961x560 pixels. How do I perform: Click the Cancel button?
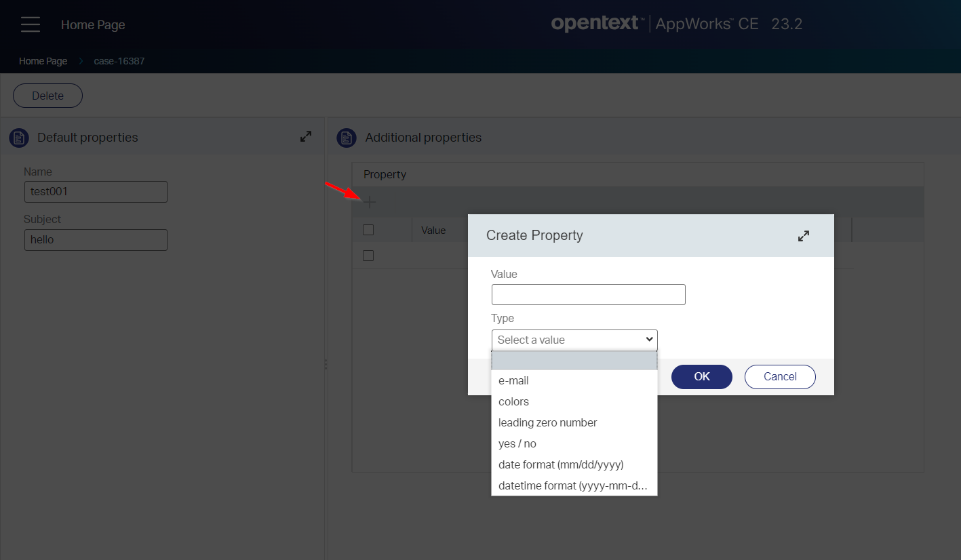pos(780,377)
